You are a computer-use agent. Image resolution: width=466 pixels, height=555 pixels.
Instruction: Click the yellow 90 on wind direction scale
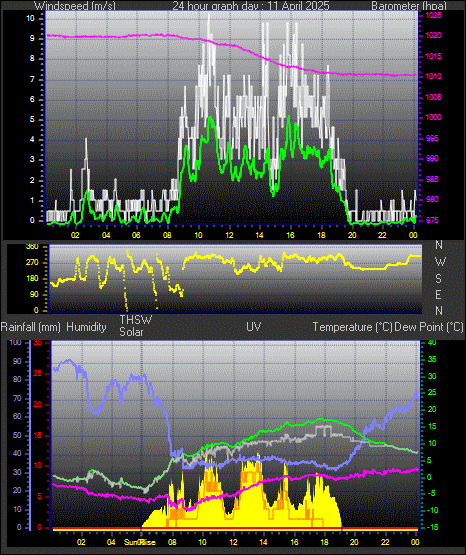pos(34,294)
